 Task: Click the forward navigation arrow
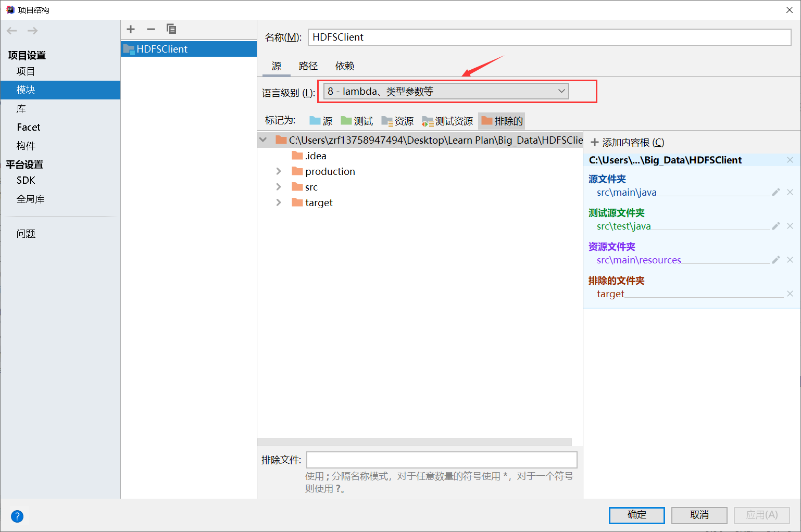(x=32, y=31)
